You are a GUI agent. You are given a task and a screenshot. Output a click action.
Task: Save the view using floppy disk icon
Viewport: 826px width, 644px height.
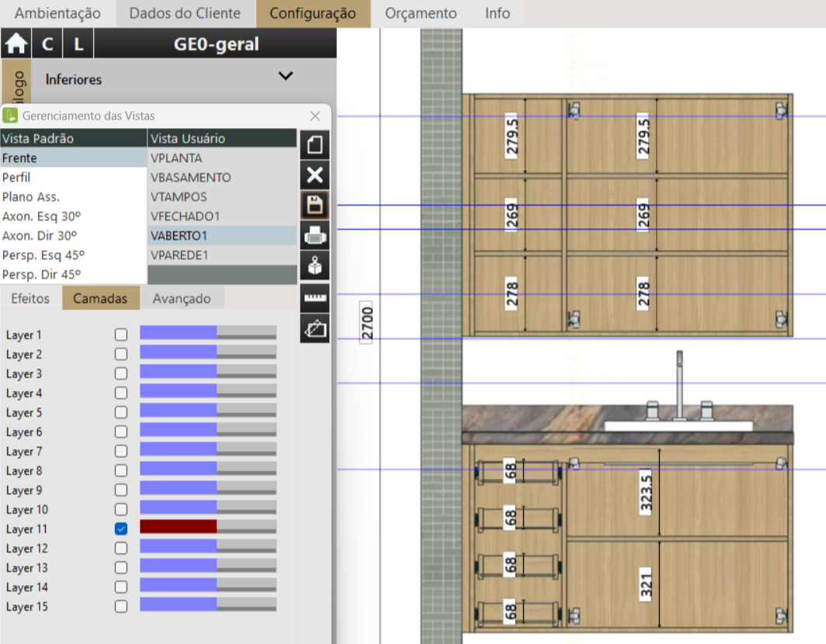click(x=314, y=205)
